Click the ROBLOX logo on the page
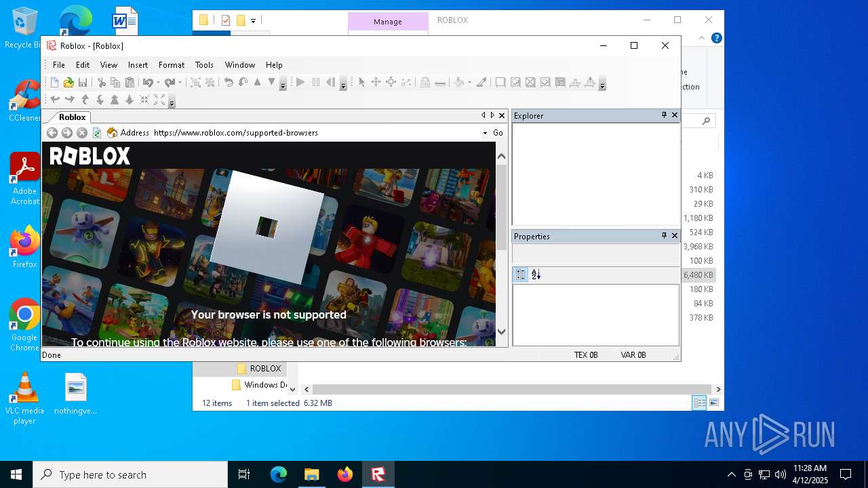The width and height of the screenshot is (868, 488). [x=90, y=157]
